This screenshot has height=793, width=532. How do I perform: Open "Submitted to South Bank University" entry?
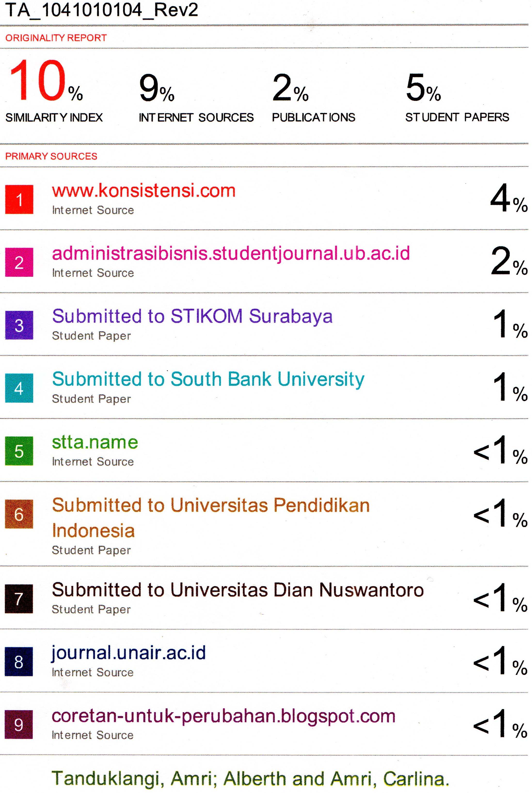(208, 379)
